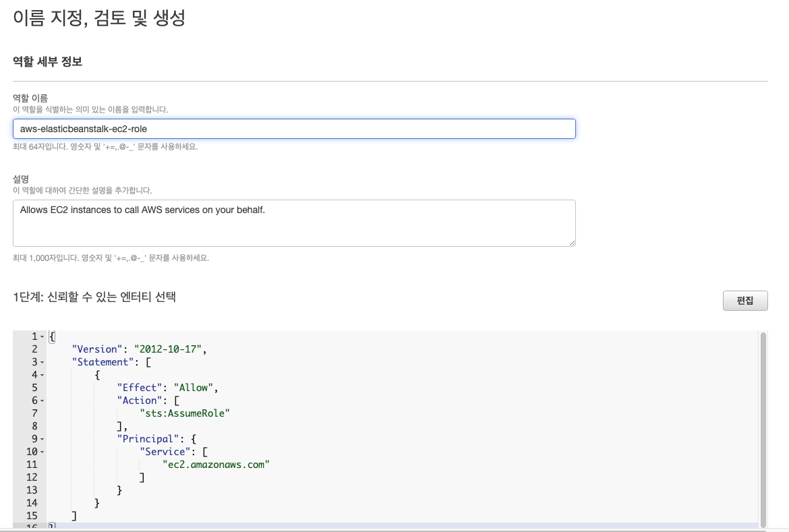This screenshot has width=789, height=532.
Task: Click the 편집 button for step 1
Action: pos(745,301)
